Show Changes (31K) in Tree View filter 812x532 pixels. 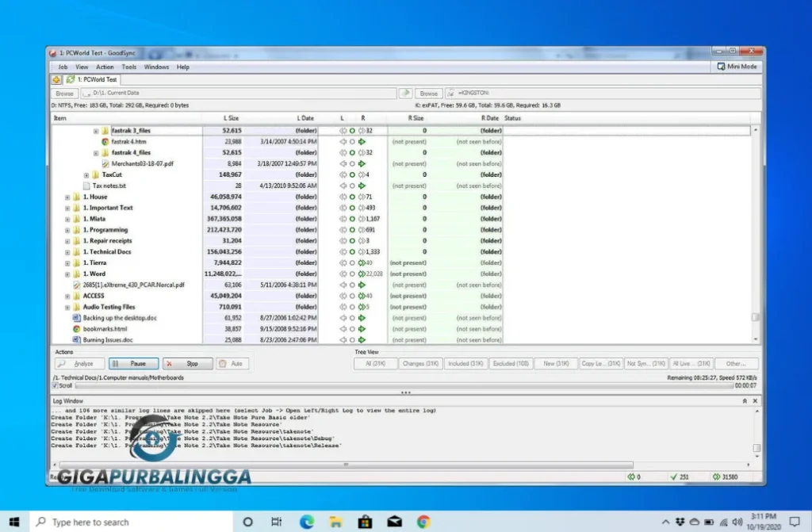(420, 363)
